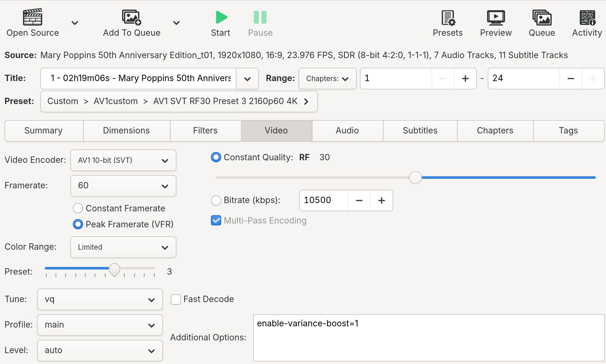Change Color Range from Limited
Image resolution: width=606 pixels, height=364 pixels.
coord(123,247)
